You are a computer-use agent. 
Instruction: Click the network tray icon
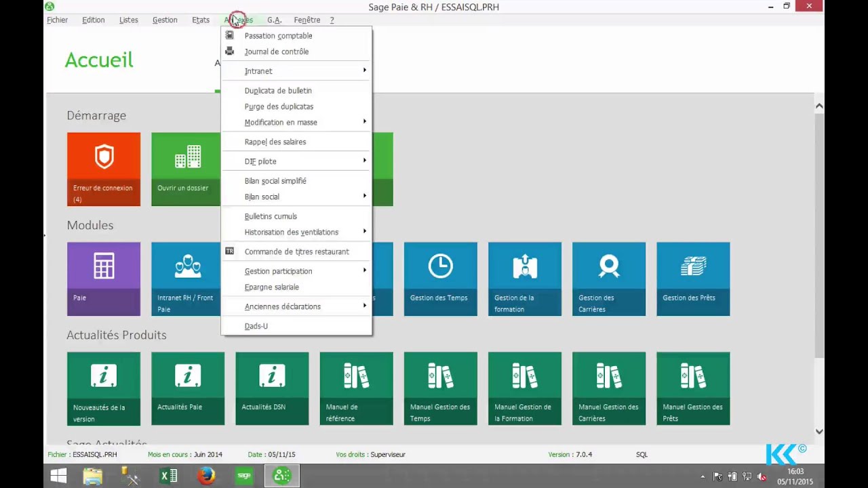click(747, 477)
